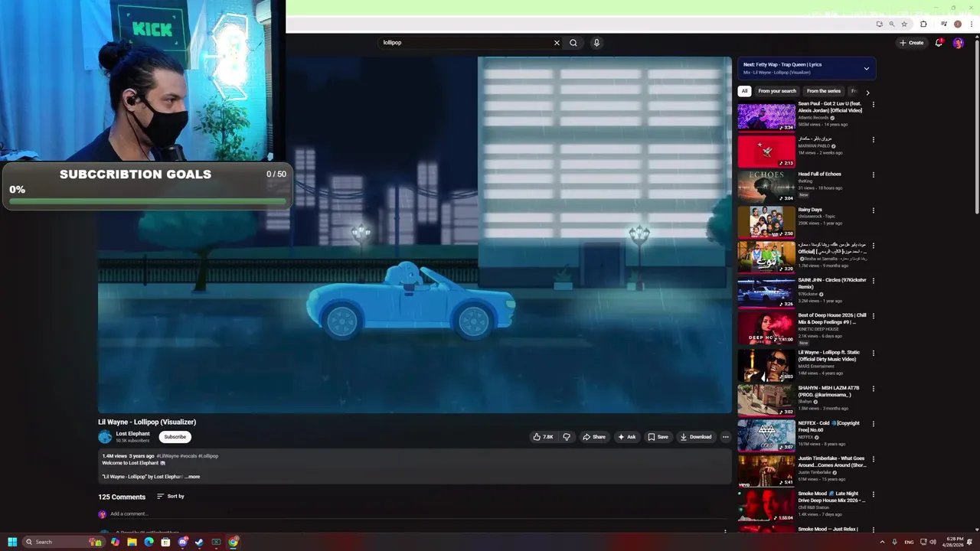
Task: Open the Sort by comments menu
Action: pyautogui.click(x=170, y=497)
